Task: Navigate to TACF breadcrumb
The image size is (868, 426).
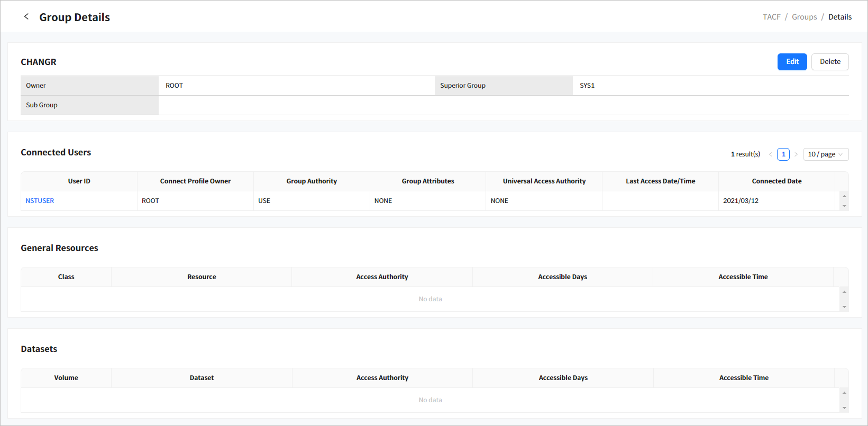Action: (x=771, y=17)
